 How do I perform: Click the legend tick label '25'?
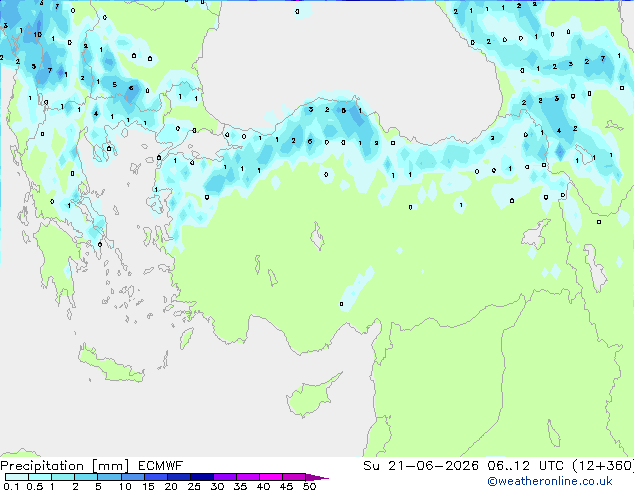194,486
